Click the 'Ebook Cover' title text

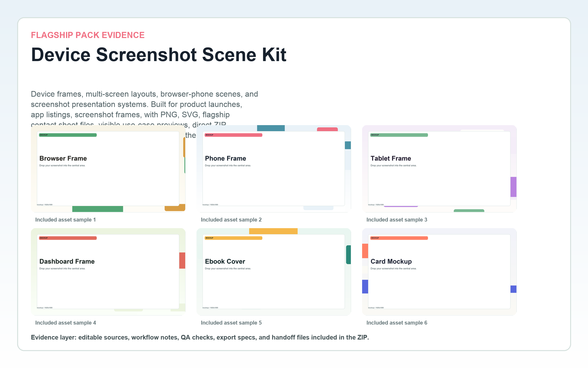225,262
